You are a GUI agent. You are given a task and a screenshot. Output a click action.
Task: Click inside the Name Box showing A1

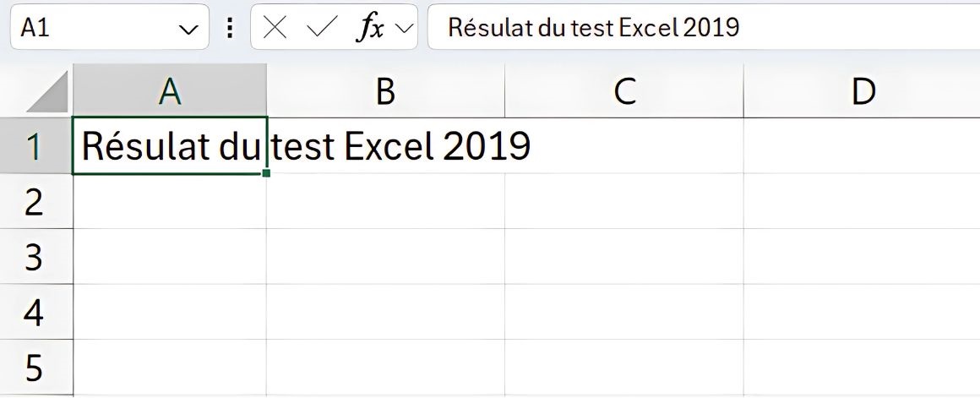point(93,28)
